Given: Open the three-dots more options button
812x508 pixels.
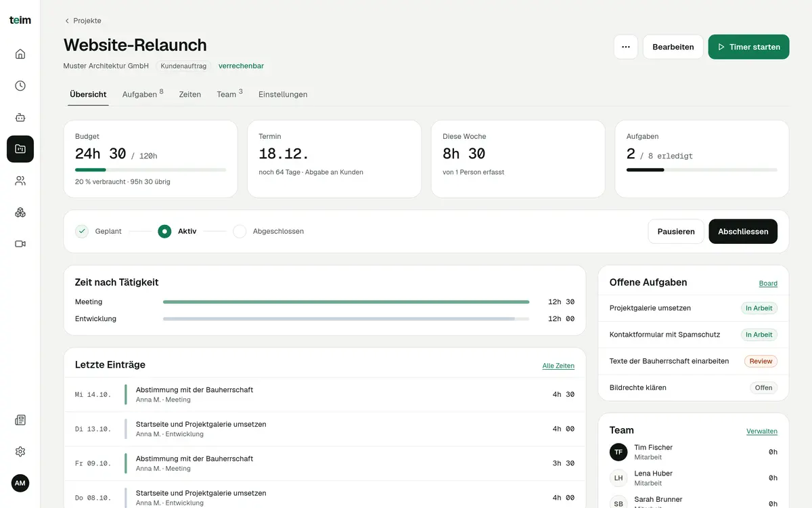Looking at the screenshot, I should tap(626, 47).
